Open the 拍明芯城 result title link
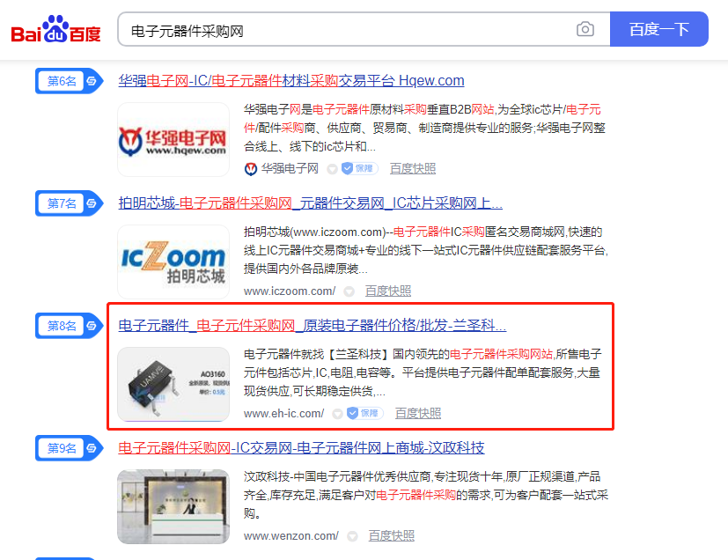Image resolution: width=728 pixels, height=560 pixels. click(x=310, y=203)
